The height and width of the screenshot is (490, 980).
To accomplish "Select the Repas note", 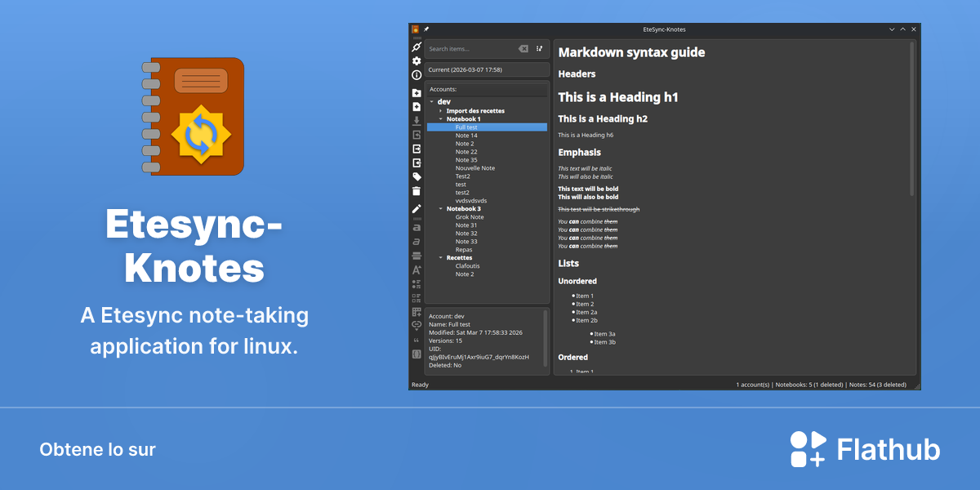I will pos(464,250).
